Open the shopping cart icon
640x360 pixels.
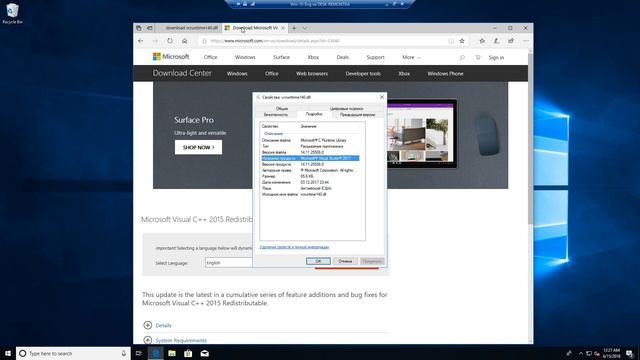coord(478,58)
